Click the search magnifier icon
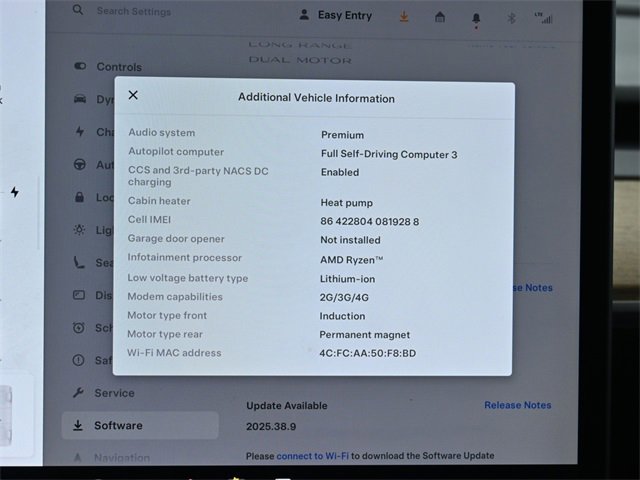 (78, 10)
